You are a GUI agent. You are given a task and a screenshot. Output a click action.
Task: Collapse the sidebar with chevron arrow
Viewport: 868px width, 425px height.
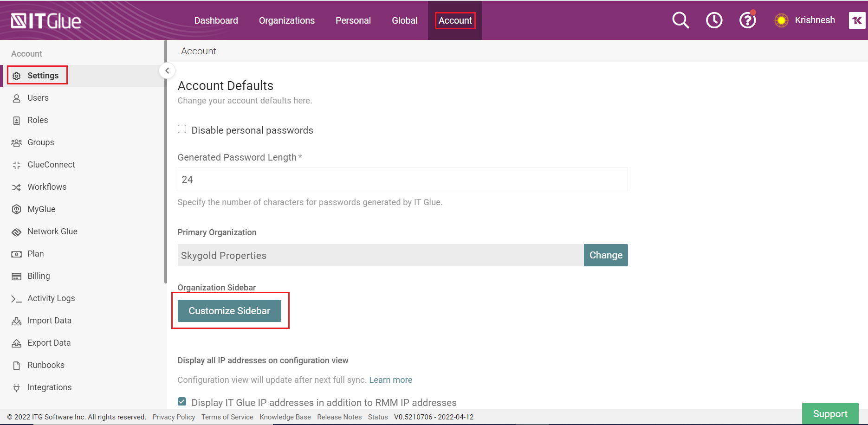(x=167, y=71)
